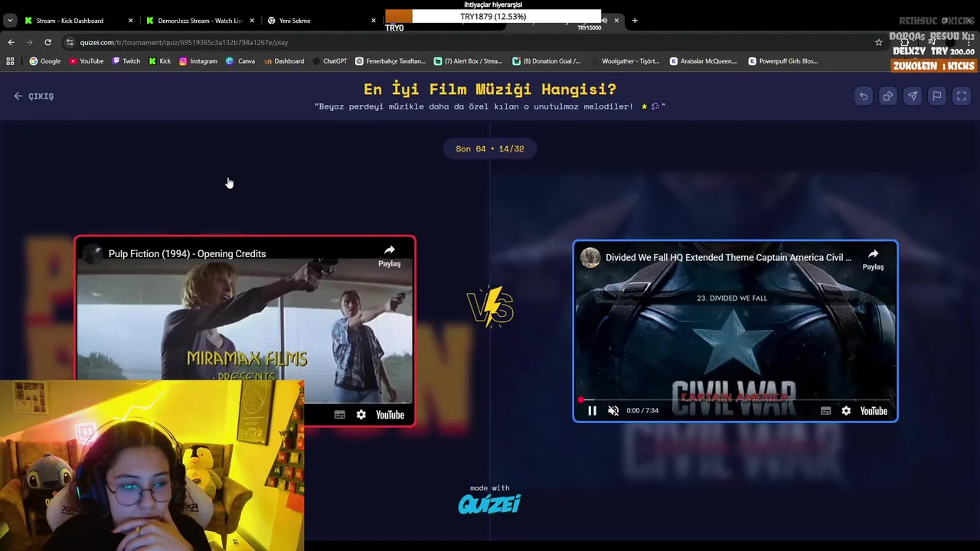Undo the last choice with the back-arrow icon
The height and width of the screenshot is (551, 980).
(x=864, y=96)
